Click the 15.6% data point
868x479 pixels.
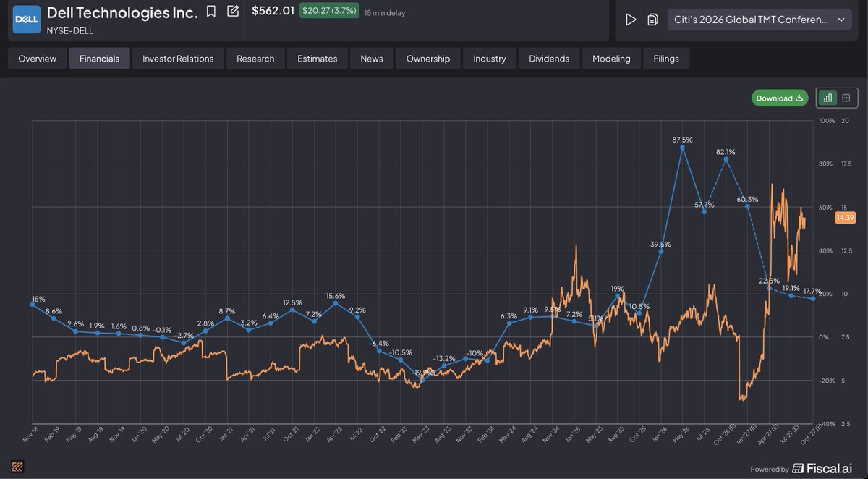pos(336,303)
